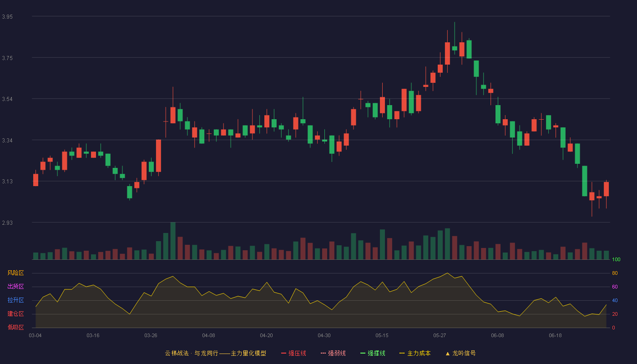The image size is (637, 364).
Task: Select the 低吸区 zone label
Action: (x=15, y=327)
